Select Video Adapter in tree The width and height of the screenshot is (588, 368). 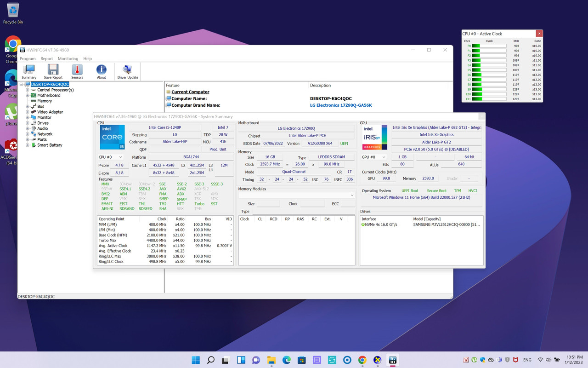[x=50, y=112]
